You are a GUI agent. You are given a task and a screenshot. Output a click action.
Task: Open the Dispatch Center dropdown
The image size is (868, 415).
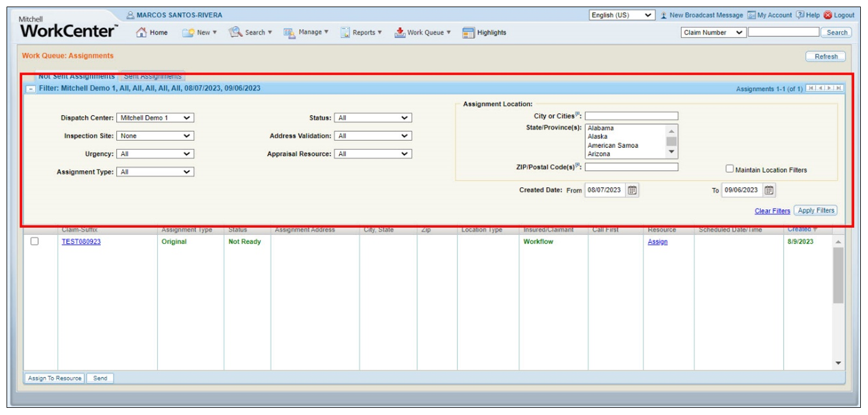point(155,118)
